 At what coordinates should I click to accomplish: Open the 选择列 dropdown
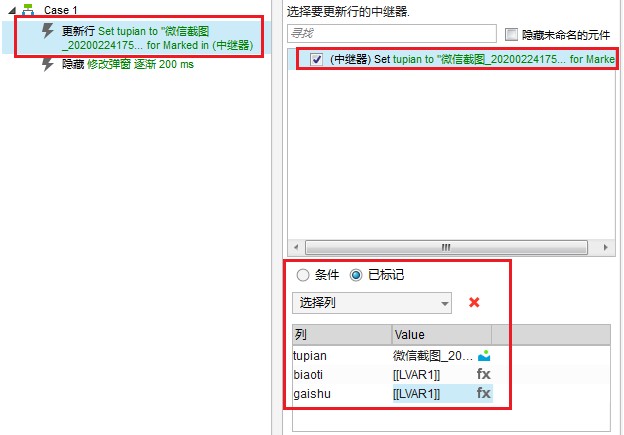[x=372, y=303]
